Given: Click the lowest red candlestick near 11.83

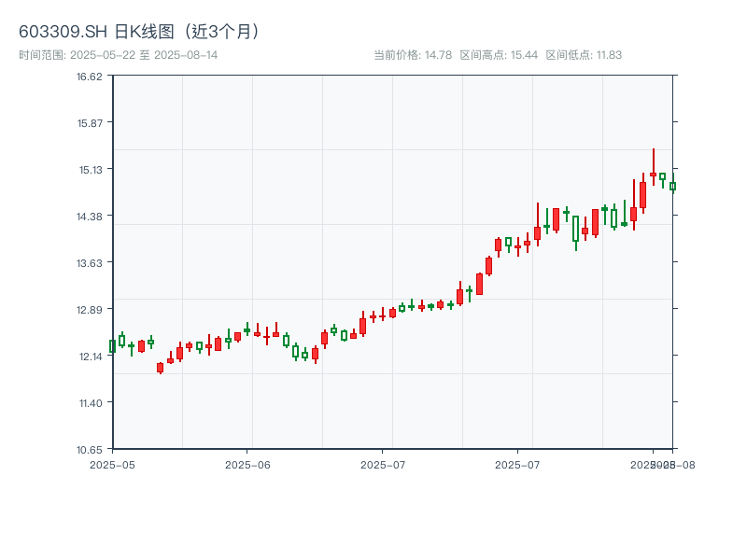Looking at the screenshot, I should pos(160,368).
